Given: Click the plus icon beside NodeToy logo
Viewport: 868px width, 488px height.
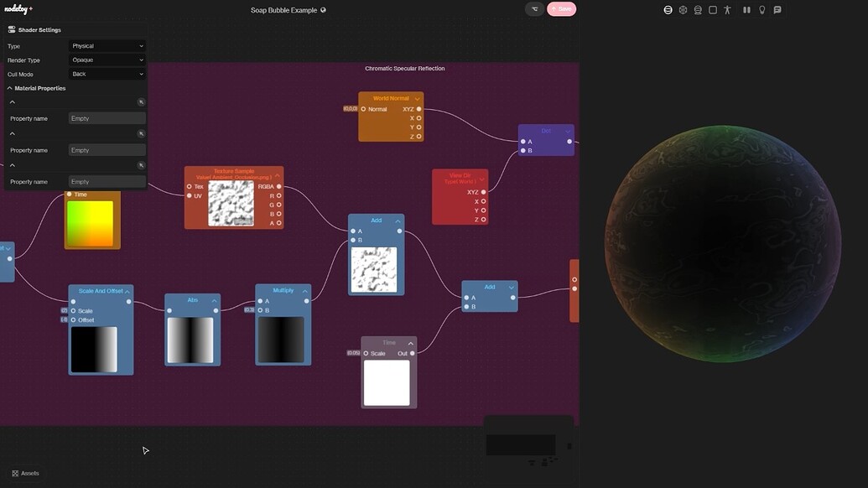Looking at the screenshot, I should [x=31, y=8].
